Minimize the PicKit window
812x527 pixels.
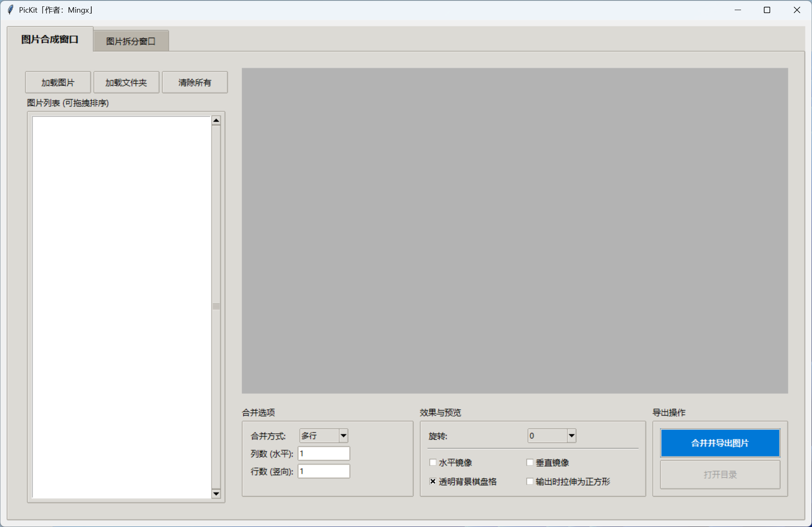[x=738, y=10]
